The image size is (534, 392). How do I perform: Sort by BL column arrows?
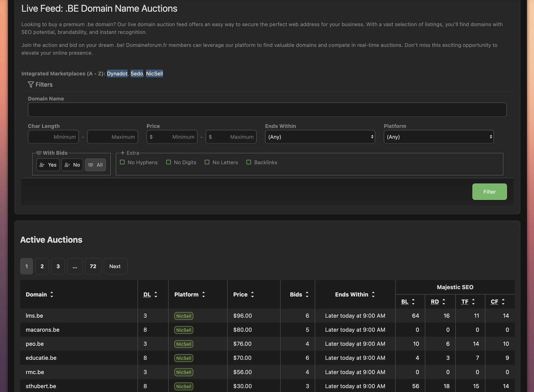[x=413, y=302]
